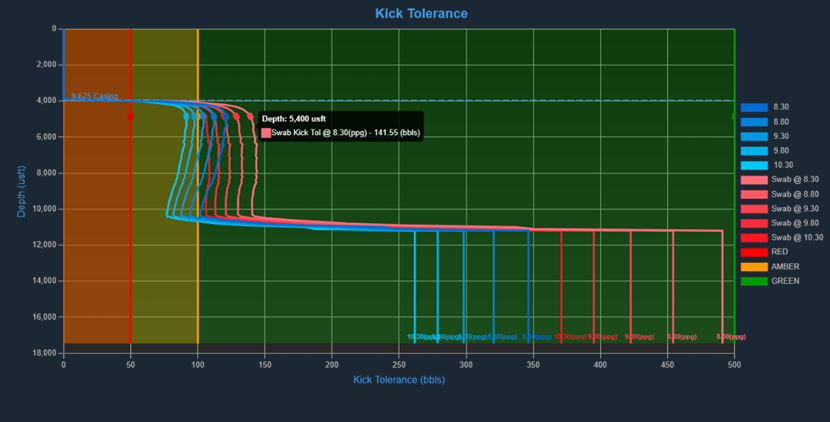Toggle the AMBER zone legend entry
This screenshot has height=422, width=830.
click(785, 267)
